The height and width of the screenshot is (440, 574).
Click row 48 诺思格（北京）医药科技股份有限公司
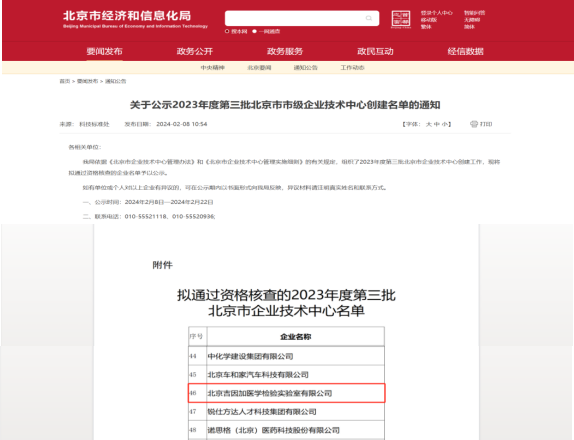pos(286,430)
